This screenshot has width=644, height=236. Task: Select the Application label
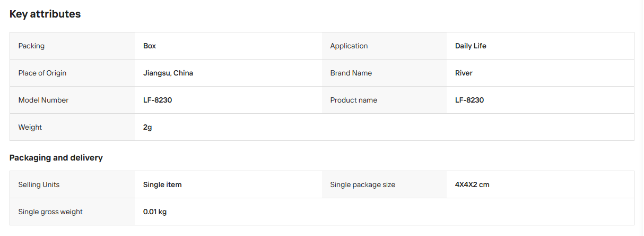coord(349,46)
